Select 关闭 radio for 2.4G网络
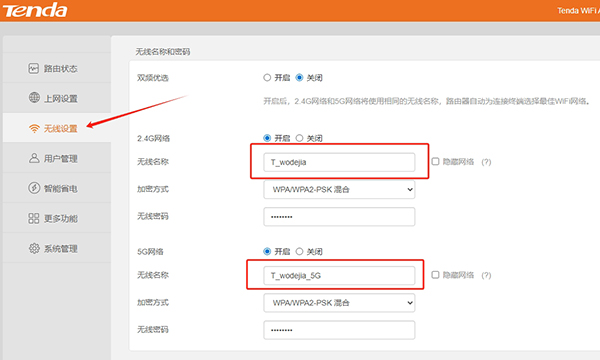Screen dimensions: 600x360 (299, 138)
